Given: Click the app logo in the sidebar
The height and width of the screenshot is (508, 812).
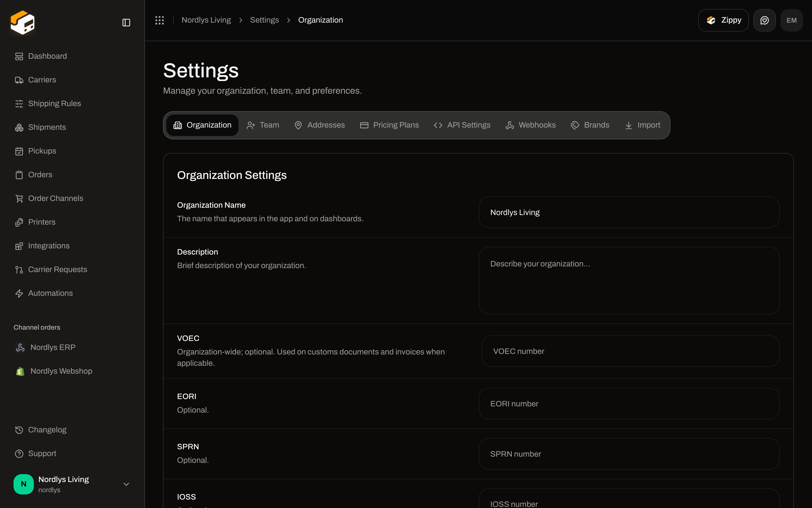Looking at the screenshot, I should click(23, 23).
